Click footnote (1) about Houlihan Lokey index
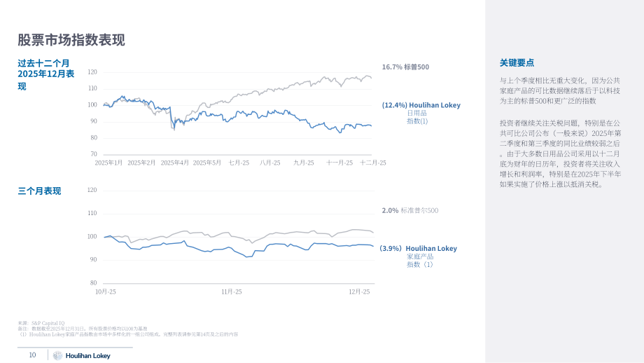The height and width of the screenshot is (363, 644). pos(127,335)
